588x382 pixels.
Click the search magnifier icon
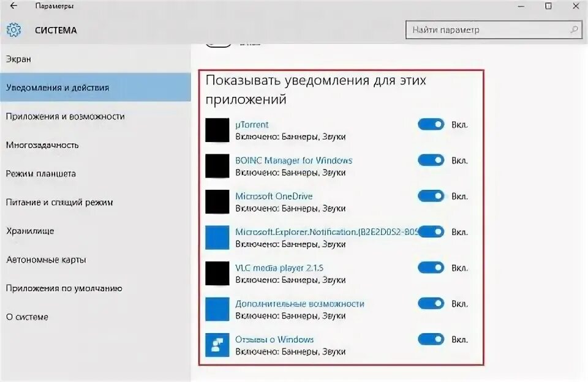tap(574, 29)
